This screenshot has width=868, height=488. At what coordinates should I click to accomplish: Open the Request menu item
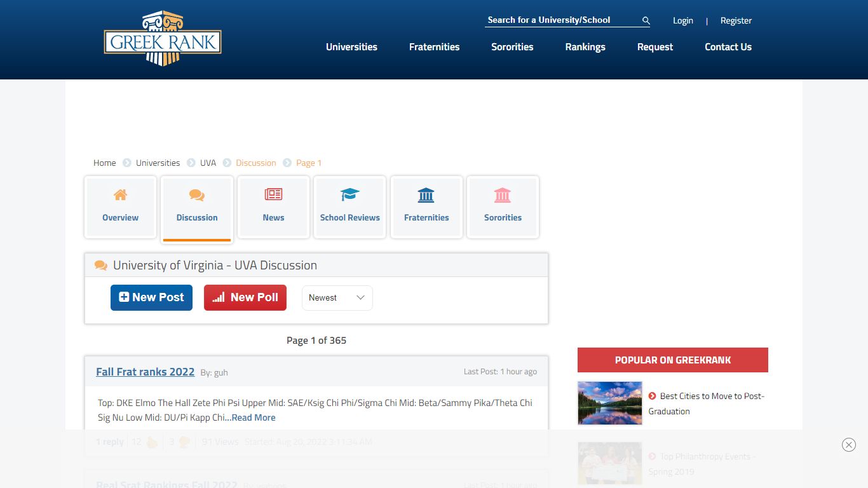click(655, 47)
